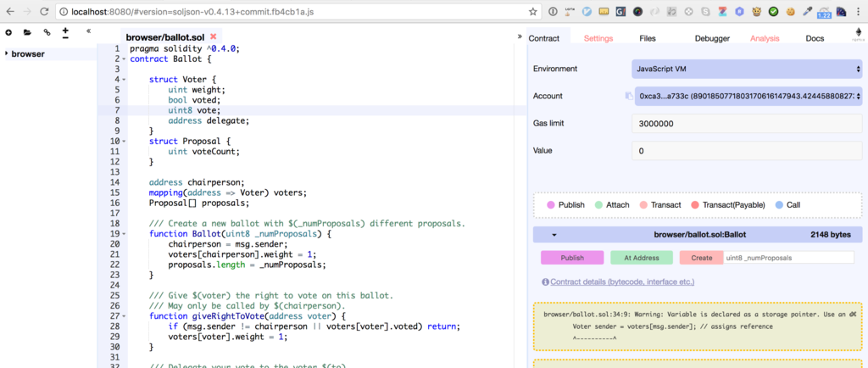Fold the struct Proposal block at line 10
The width and height of the screenshot is (868, 368).
click(124, 141)
